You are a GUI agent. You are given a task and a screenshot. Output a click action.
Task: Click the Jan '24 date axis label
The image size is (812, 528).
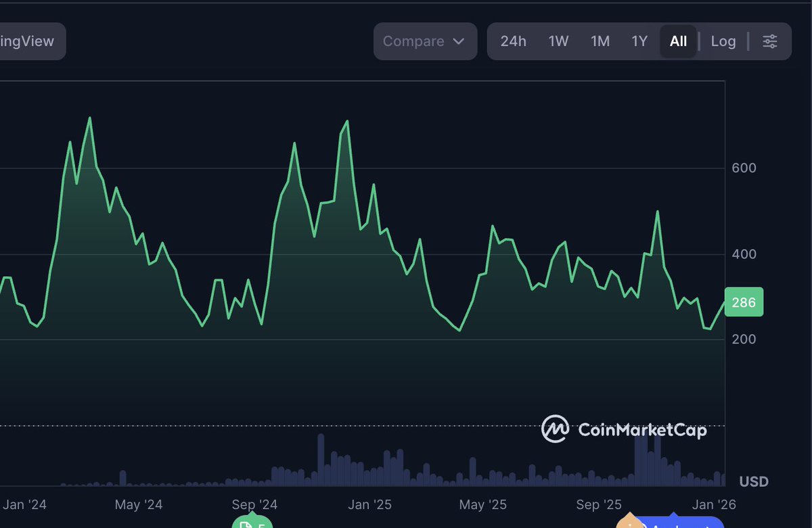click(x=24, y=504)
